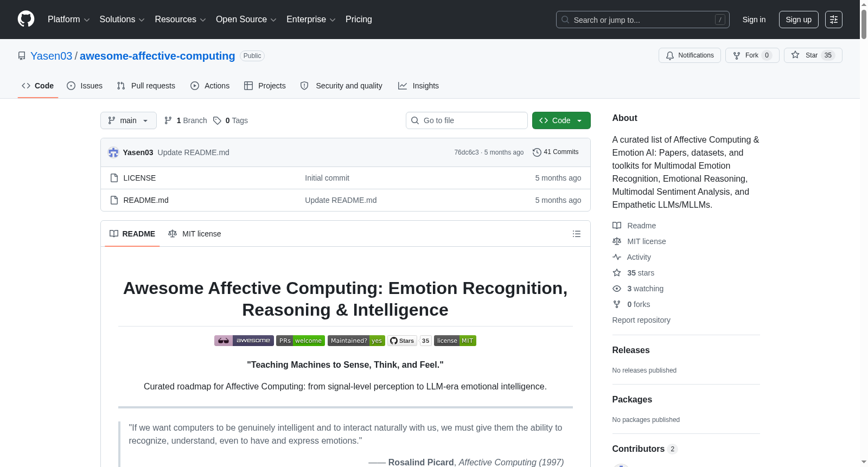Screen dimensions: 868x467
Task: Click the Yasen03 commit author name
Action: pos(138,152)
